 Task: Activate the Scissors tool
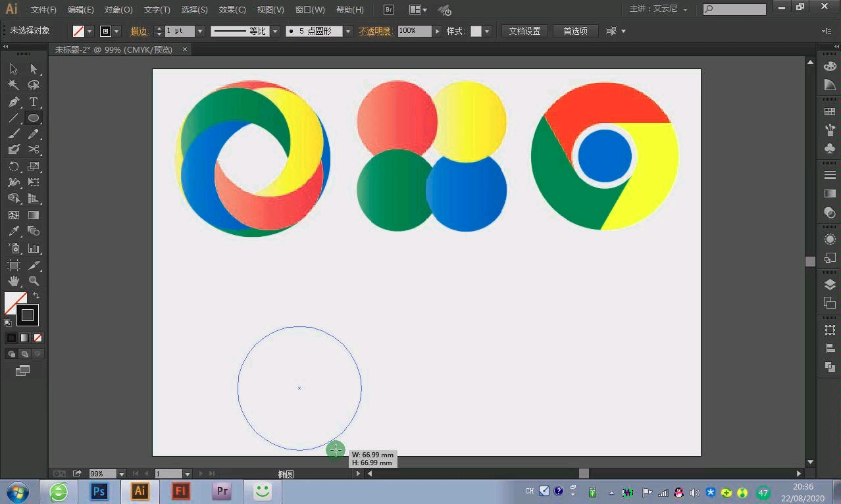click(34, 150)
